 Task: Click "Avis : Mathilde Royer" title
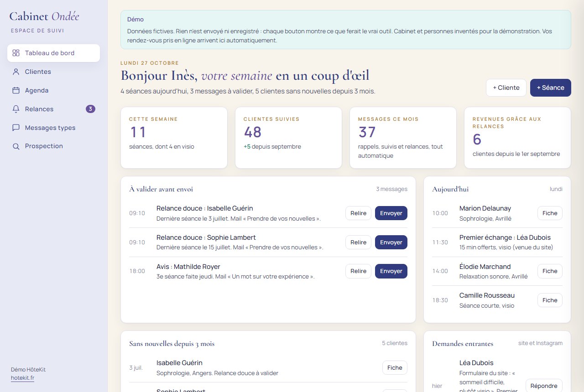[x=188, y=267]
